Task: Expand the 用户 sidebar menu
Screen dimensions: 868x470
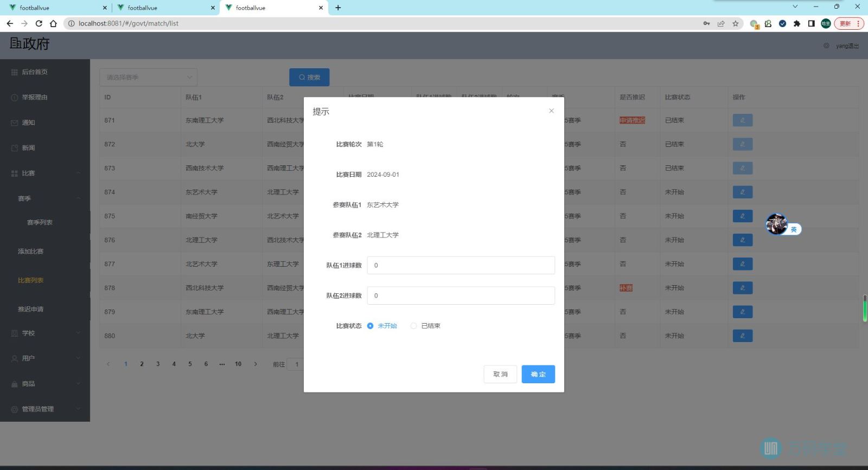Action: (x=45, y=358)
